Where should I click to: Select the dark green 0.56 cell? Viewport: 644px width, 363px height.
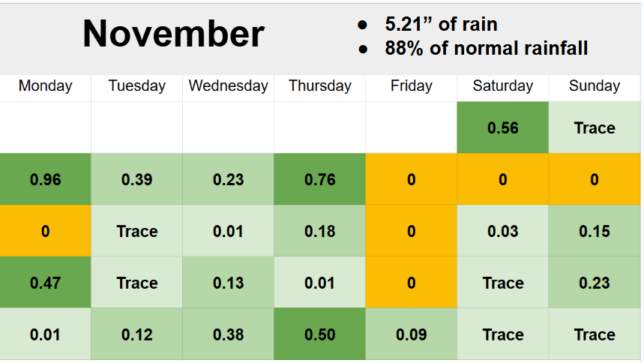[x=503, y=127]
